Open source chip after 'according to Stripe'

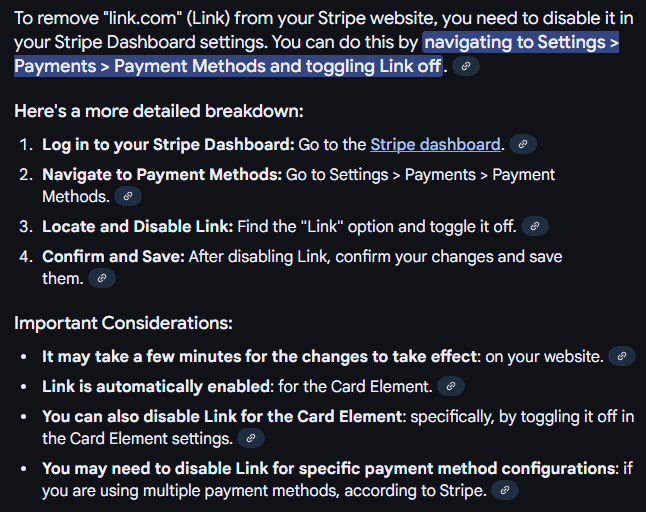(506, 490)
